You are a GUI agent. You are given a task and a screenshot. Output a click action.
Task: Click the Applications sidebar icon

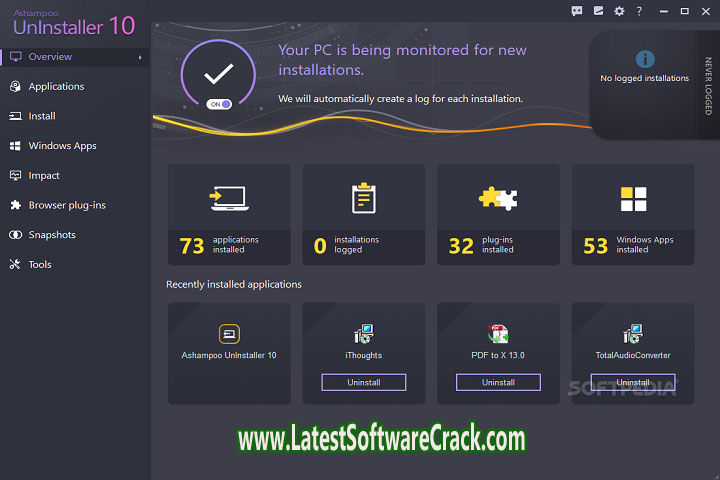[15, 86]
